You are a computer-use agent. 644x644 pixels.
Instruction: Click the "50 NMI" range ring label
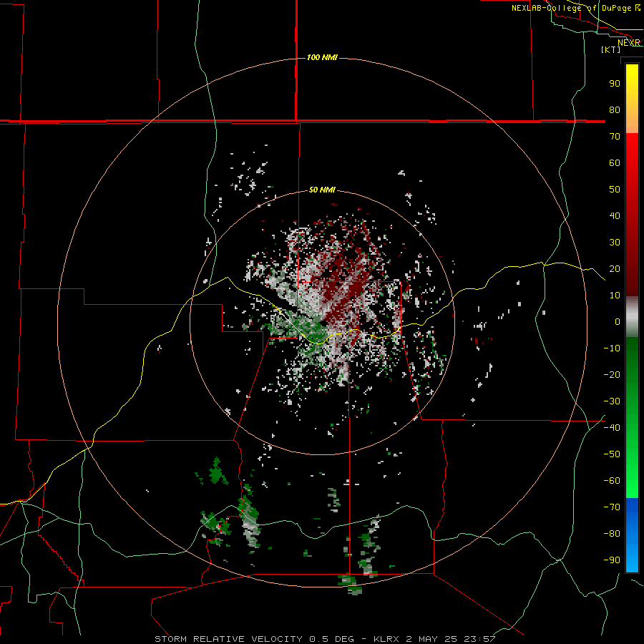click(322, 190)
